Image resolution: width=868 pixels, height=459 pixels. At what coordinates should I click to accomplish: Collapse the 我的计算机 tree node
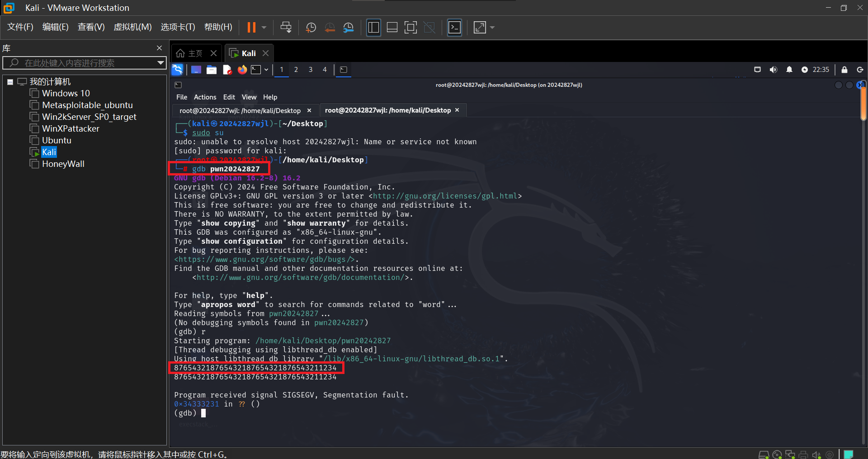tap(10, 82)
